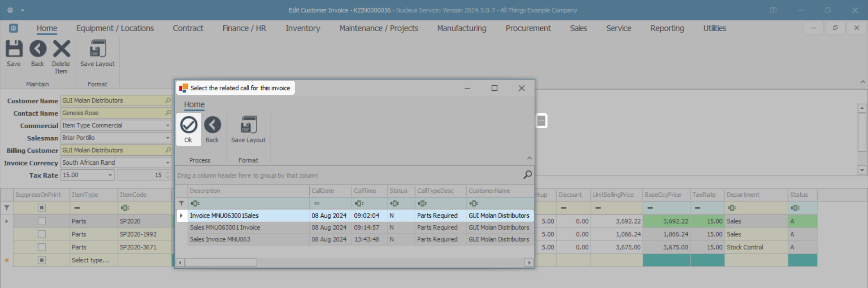Image resolution: width=868 pixels, height=288 pixels.
Task: Click the ItemCode column filter operator icon
Action: (x=125, y=208)
